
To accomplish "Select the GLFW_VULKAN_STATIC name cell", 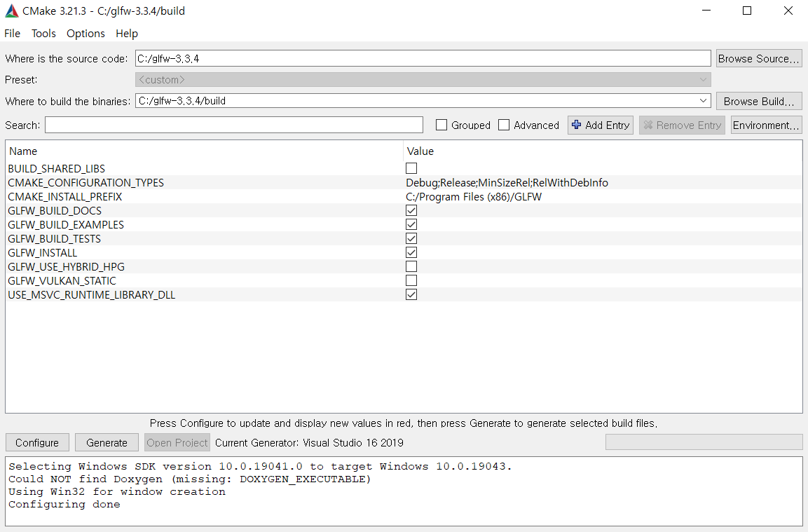I will pyautogui.click(x=62, y=280).
